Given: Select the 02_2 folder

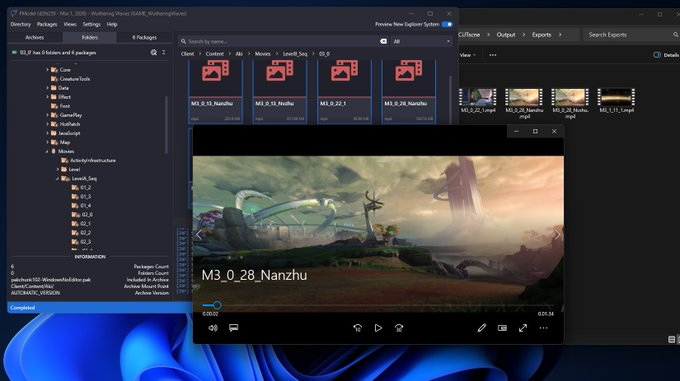Looking at the screenshot, I should click(x=81, y=233).
